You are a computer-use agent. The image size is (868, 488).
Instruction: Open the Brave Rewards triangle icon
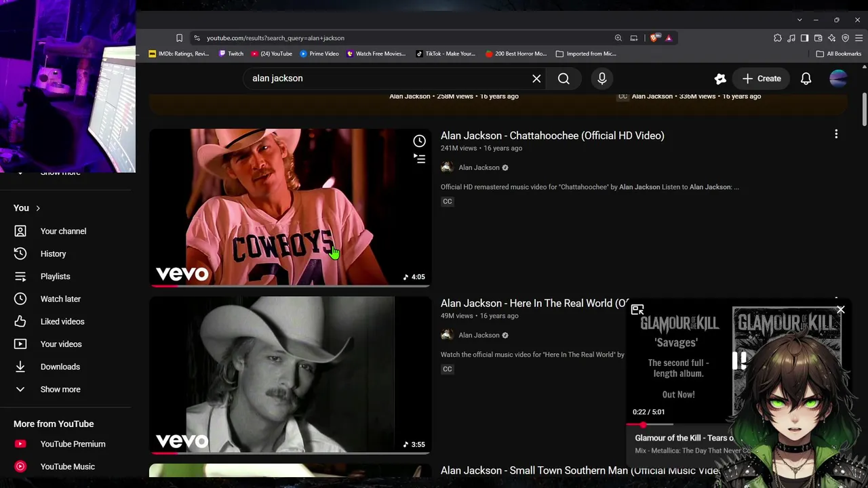point(669,38)
